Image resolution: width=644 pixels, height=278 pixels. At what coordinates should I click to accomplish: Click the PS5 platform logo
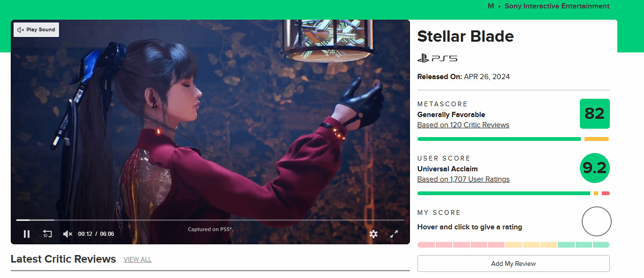(437, 59)
